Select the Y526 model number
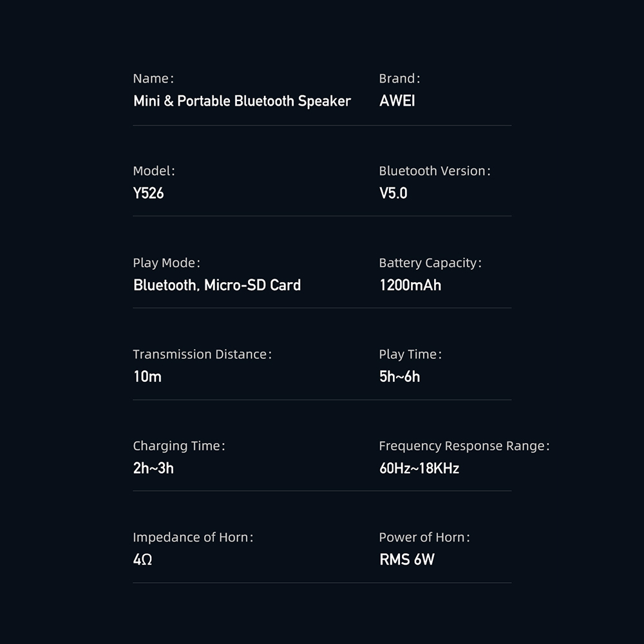This screenshot has width=644, height=644. (x=149, y=193)
